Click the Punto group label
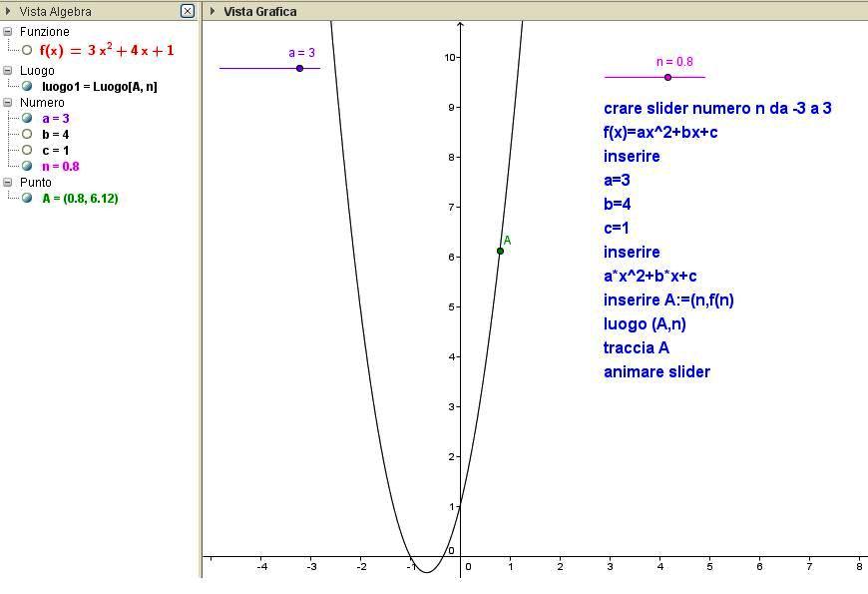Image resolution: width=868 pixels, height=594 pixels. tap(36, 183)
